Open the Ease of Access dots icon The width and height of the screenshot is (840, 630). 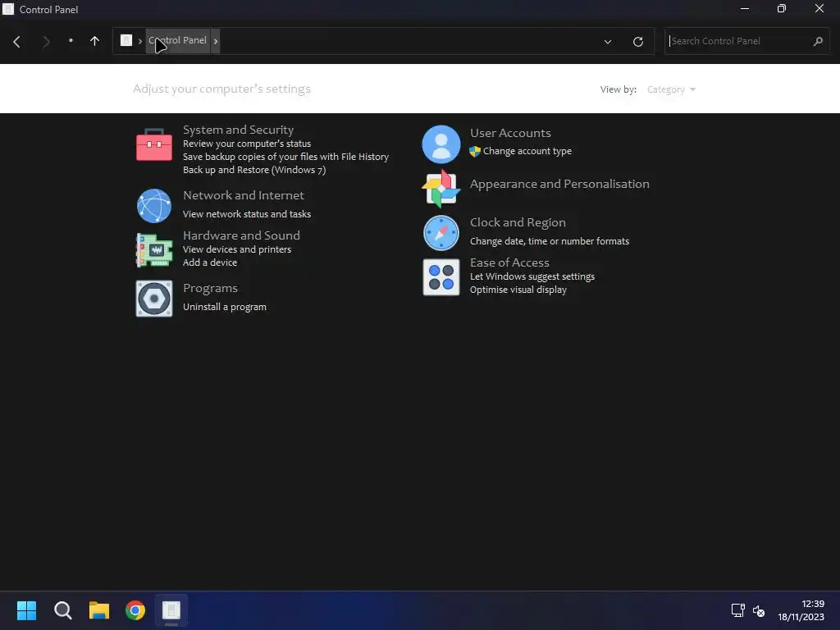(441, 277)
